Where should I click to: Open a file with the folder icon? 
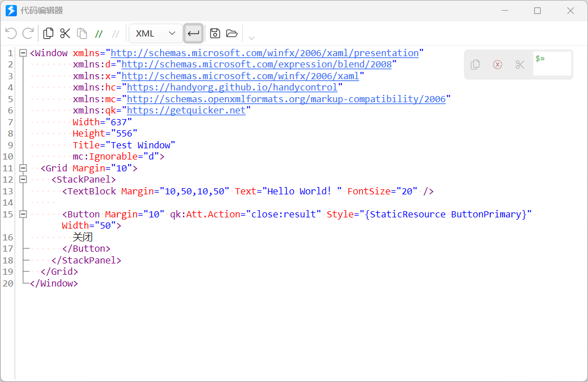231,34
